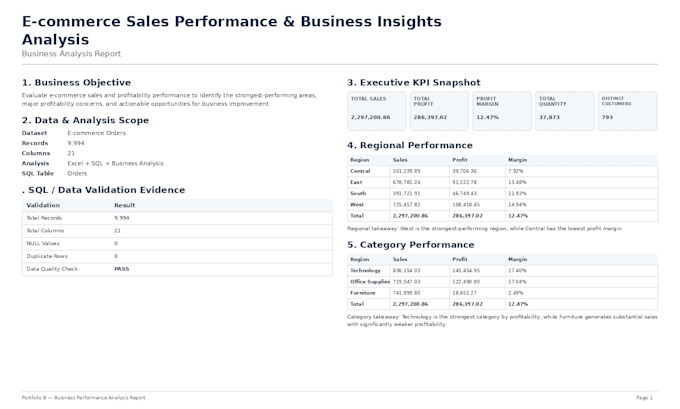Image resolution: width=680 pixels, height=409 pixels.
Task: Click the SQL Table Orders entry
Action: (54, 173)
